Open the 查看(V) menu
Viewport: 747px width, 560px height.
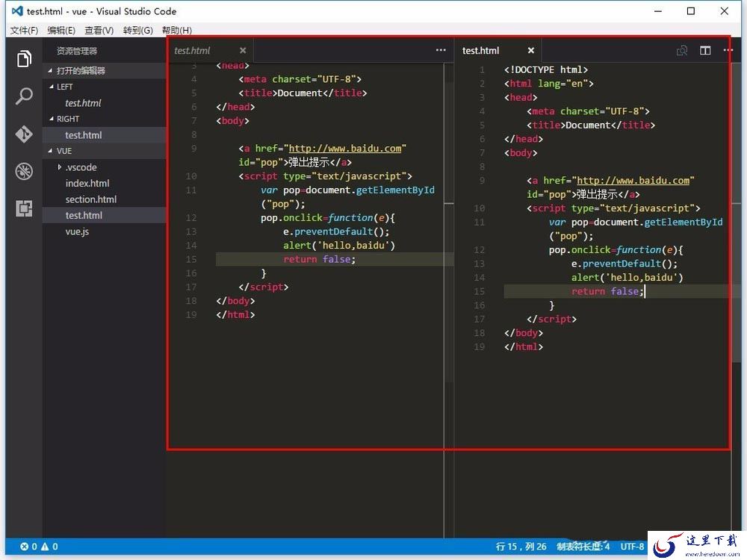99,31
